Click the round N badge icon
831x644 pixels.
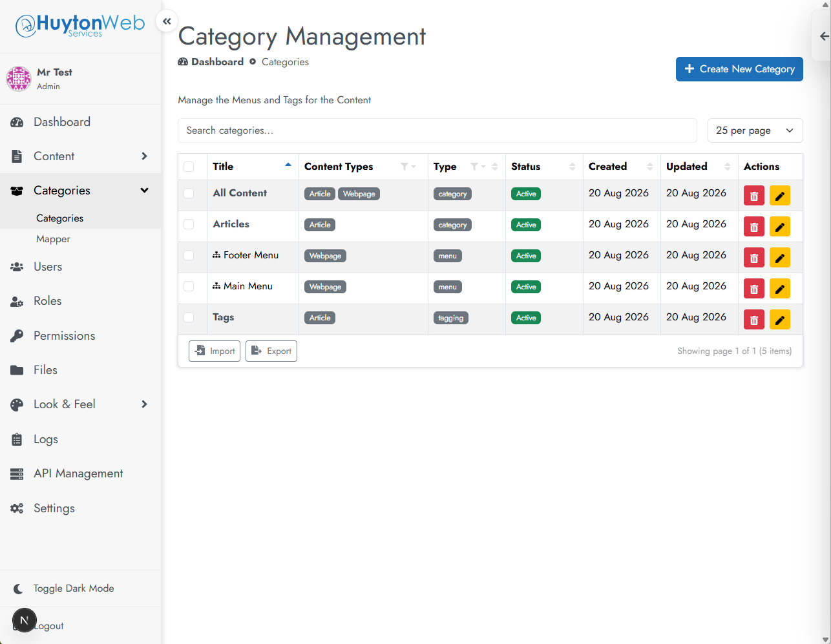pyautogui.click(x=25, y=621)
